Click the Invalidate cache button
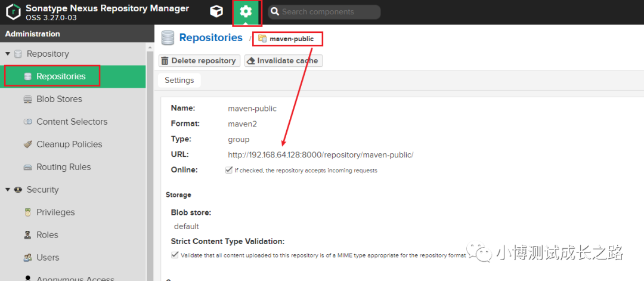This screenshot has width=644, height=281. click(283, 61)
